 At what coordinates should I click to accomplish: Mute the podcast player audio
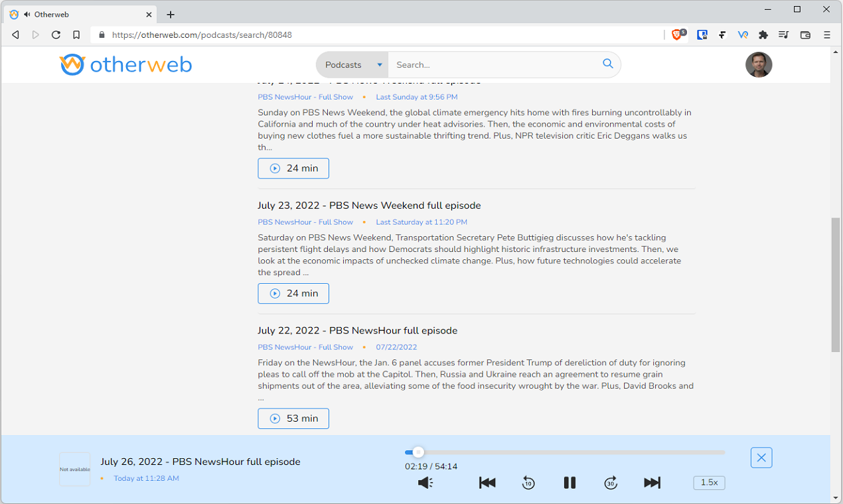[425, 483]
